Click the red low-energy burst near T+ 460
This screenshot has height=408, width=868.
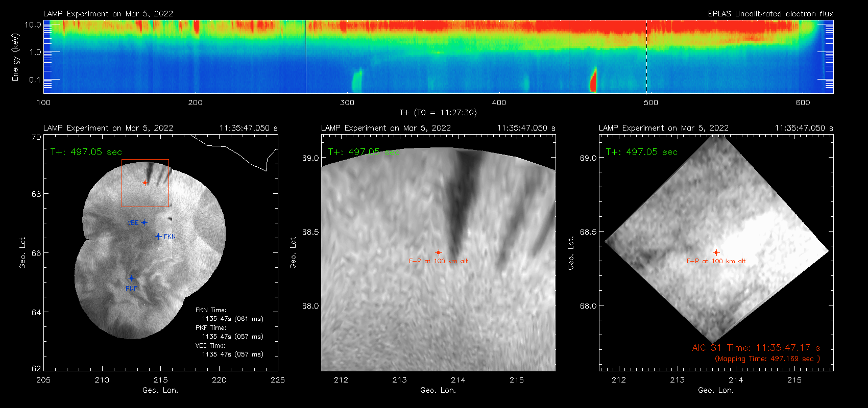tap(593, 80)
